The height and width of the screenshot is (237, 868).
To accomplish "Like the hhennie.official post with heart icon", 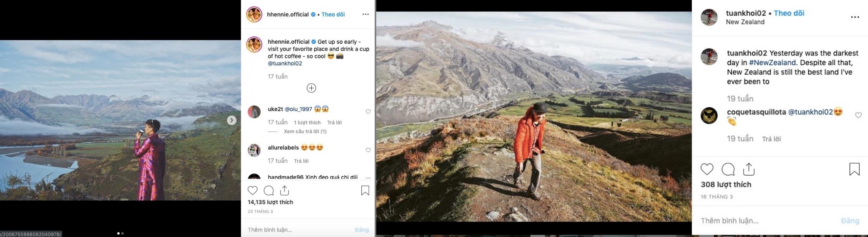I will tap(253, 191).
